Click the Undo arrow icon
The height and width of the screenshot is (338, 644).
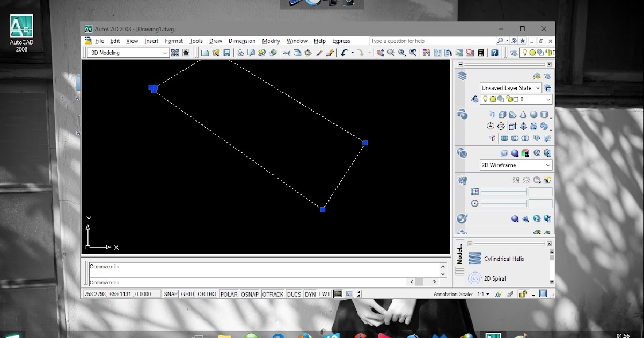click(344, 53)
